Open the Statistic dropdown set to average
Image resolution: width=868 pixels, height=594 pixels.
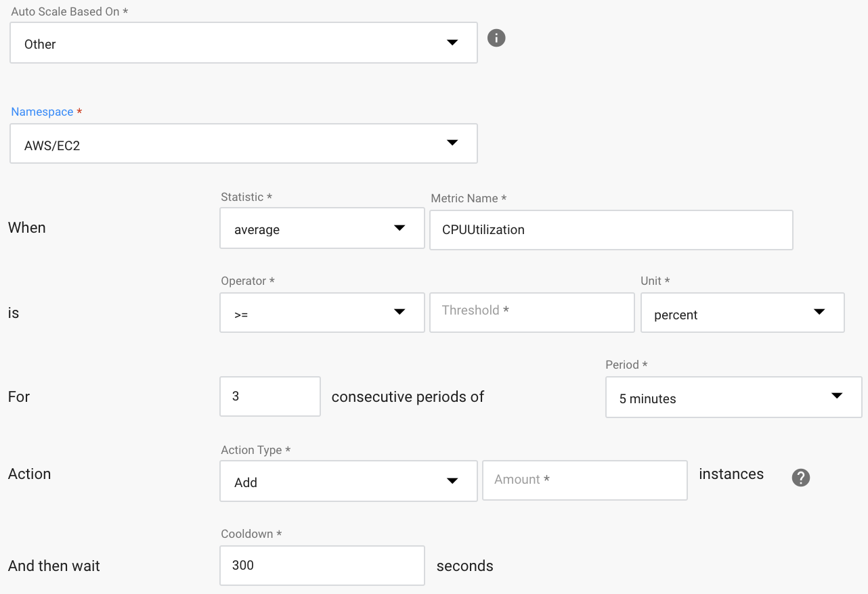tap(322, 229)
